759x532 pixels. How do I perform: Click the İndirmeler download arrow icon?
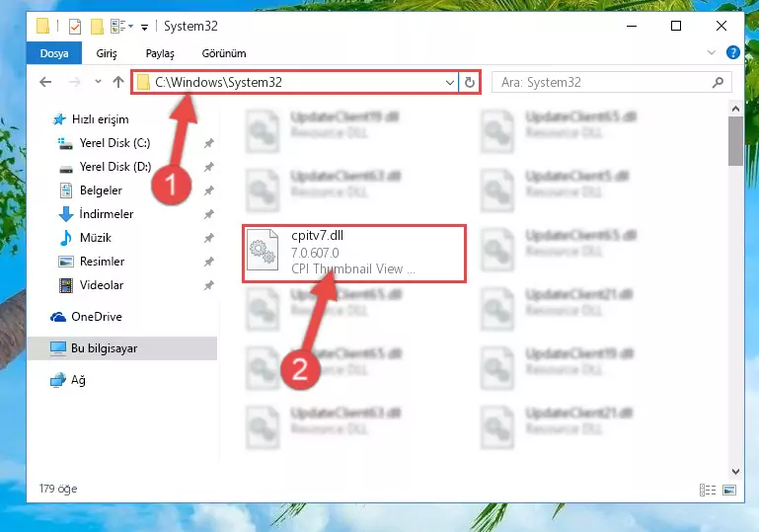click(x=66, y=214)
